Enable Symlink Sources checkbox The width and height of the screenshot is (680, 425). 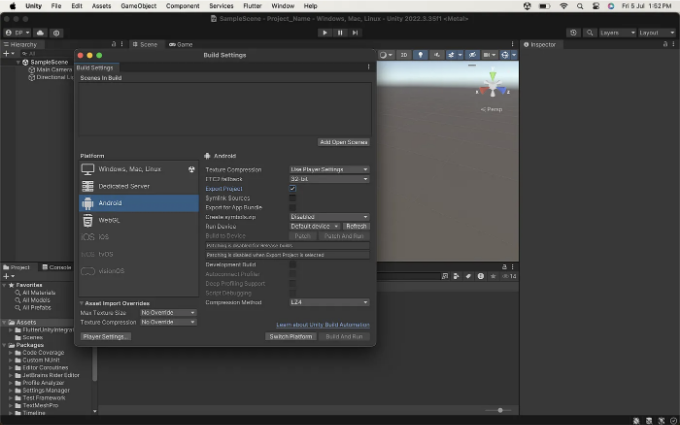tap(293, 198)
